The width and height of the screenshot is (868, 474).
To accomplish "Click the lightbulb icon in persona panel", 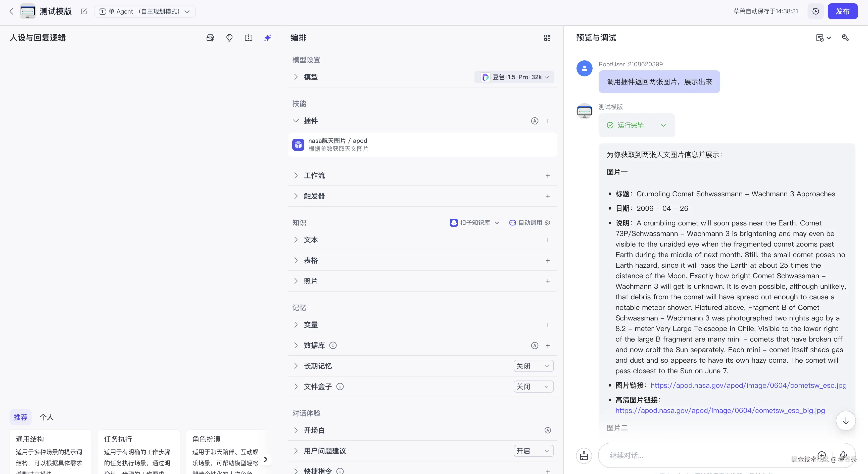I will (x=229, y=38).
